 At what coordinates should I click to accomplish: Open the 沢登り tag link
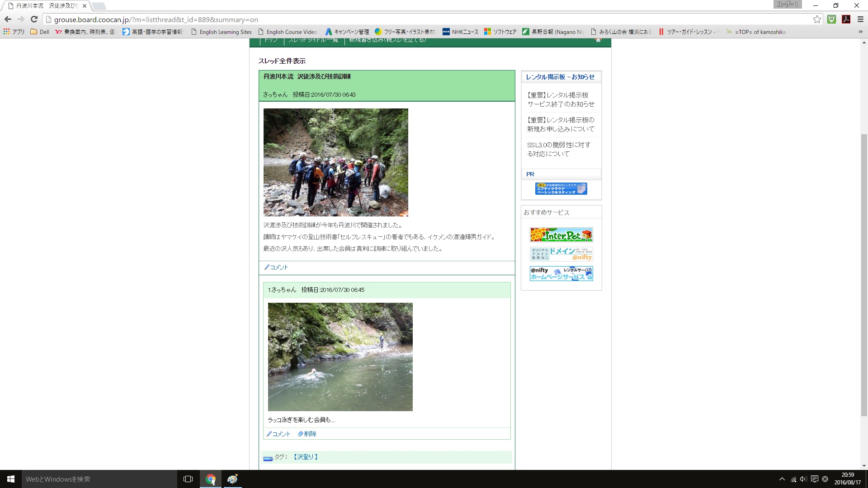pyautogui.click(x=306, y=457)
